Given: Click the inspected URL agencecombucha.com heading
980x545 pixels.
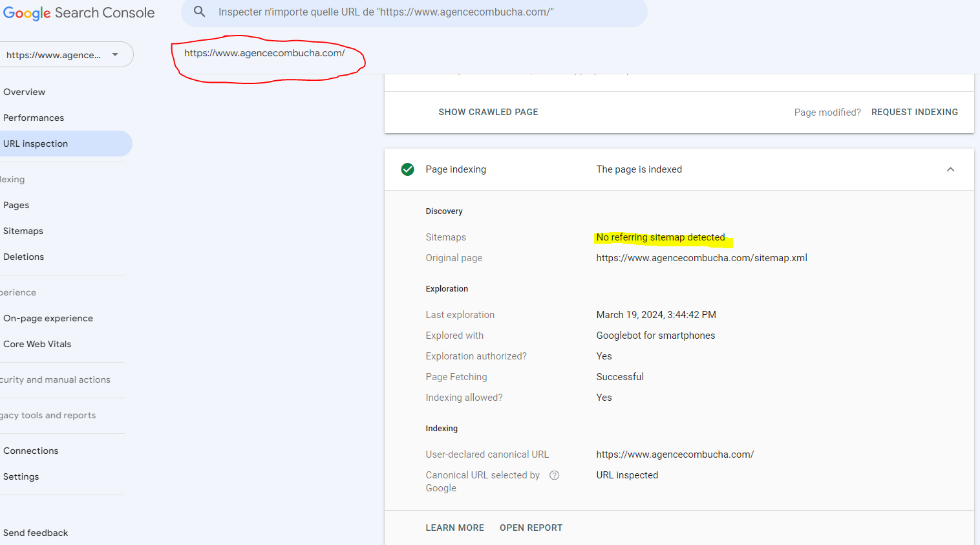Looking at the screenshot, I should point(264,53).
